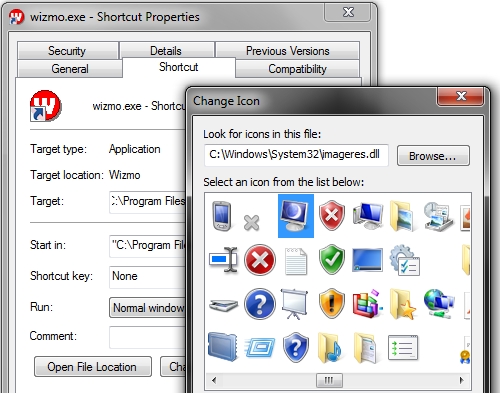
Task: Click the scrollbar right arrow
Action: click(461, 380)
